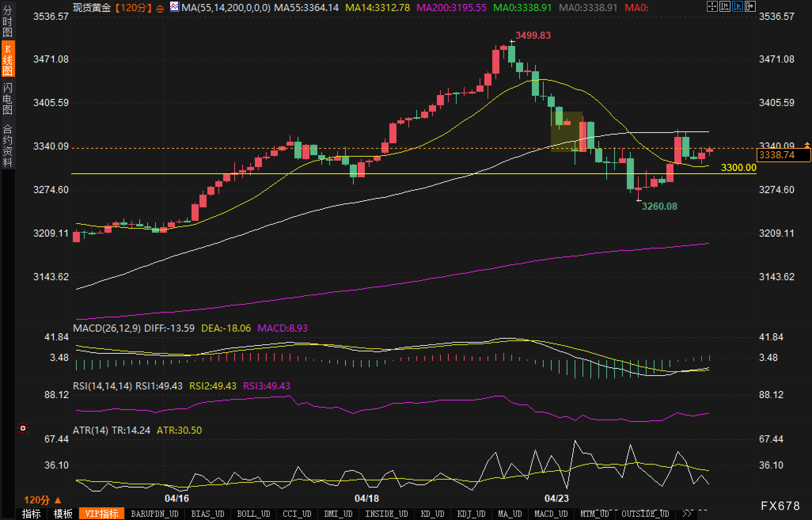The image size is (812, 520).
Task: Expand more indicators with >> arrow
Action: tap(687, 514)
